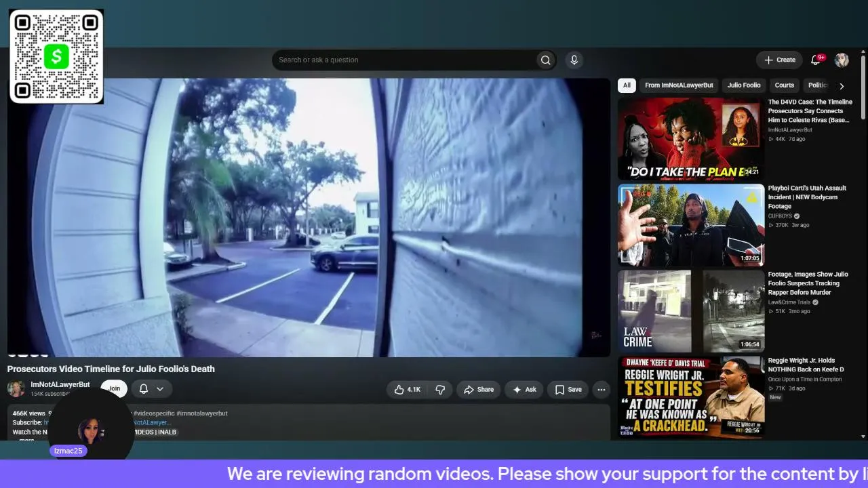The image size is (868, 488).
Task: Click the #imnotalawyerbut hashtag
Action: (201, 413)
